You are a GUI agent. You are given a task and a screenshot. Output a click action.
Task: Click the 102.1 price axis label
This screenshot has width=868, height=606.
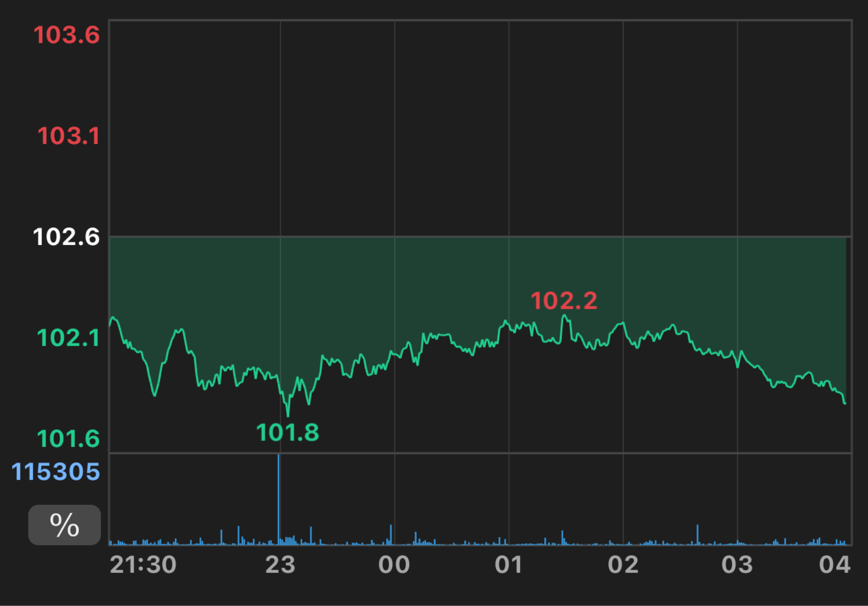[68, 338]
